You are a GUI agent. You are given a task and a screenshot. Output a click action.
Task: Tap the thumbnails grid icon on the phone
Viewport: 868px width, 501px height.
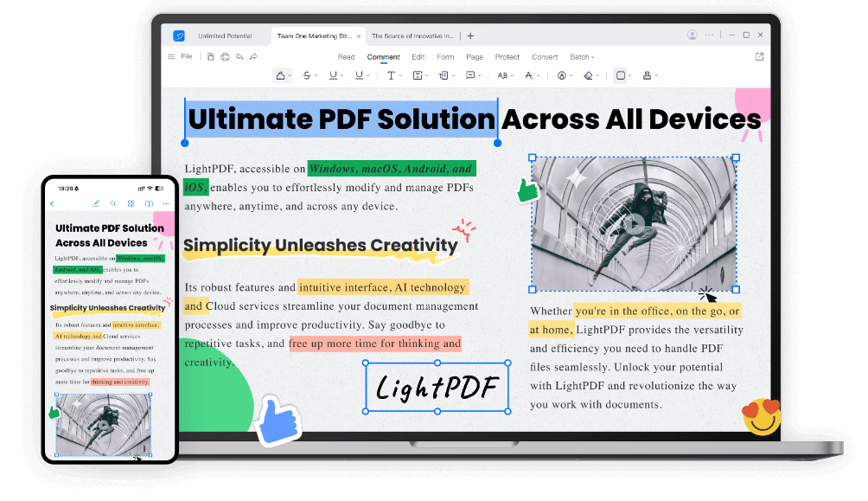pyautogui.click(x=131, y=204)
